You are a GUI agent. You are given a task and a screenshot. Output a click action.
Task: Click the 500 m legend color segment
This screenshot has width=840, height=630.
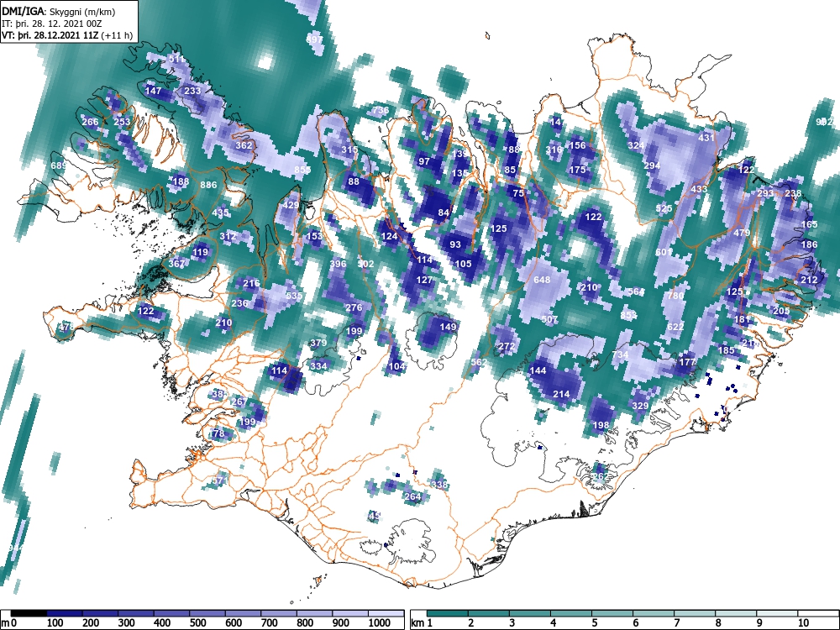(207, 614)
